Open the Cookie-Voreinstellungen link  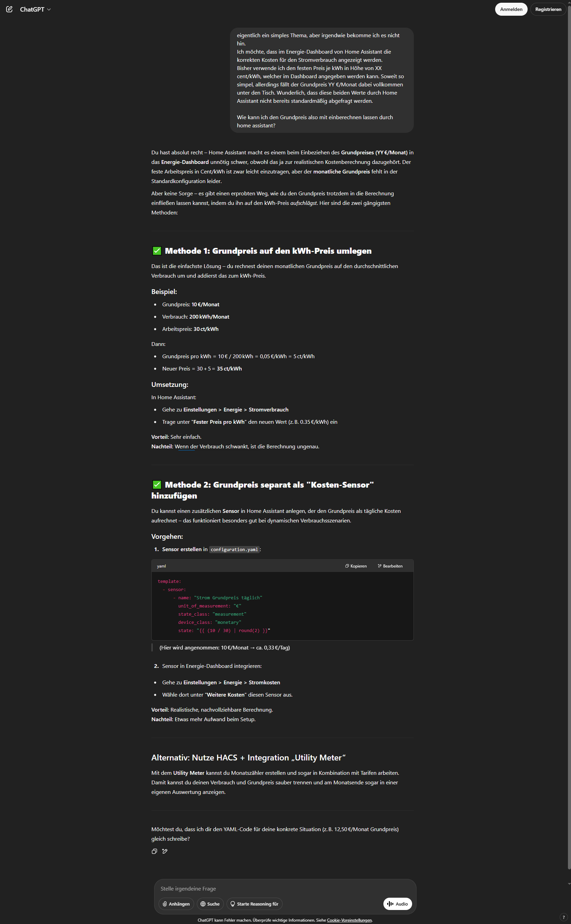349,920
